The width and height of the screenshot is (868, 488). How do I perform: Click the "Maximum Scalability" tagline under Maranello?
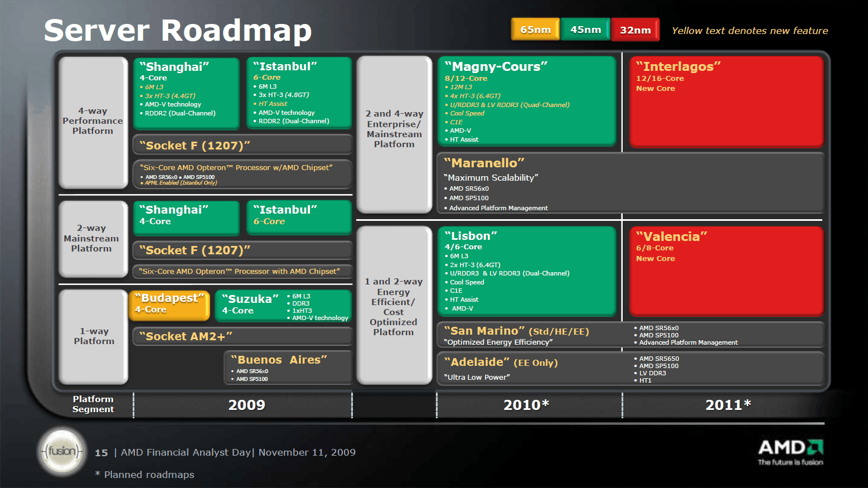tap(491, 177)
